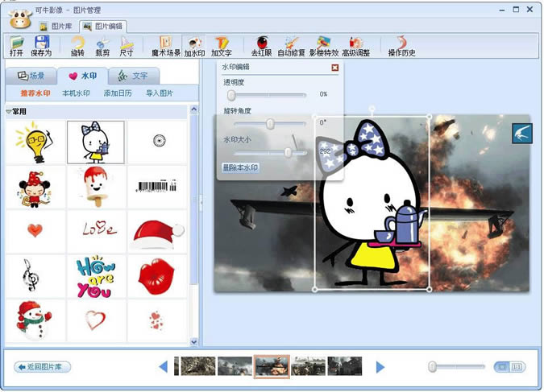Select the explosion filmstrip thumbnail
Image resolution: width=544 pixels, height=392 pixels.
pos(272,366)
